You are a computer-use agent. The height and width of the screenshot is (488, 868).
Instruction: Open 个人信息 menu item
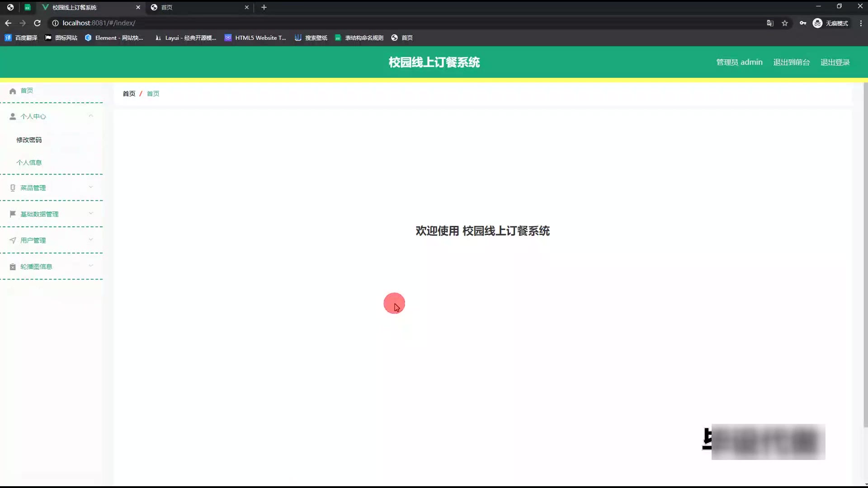coord(29,163)
